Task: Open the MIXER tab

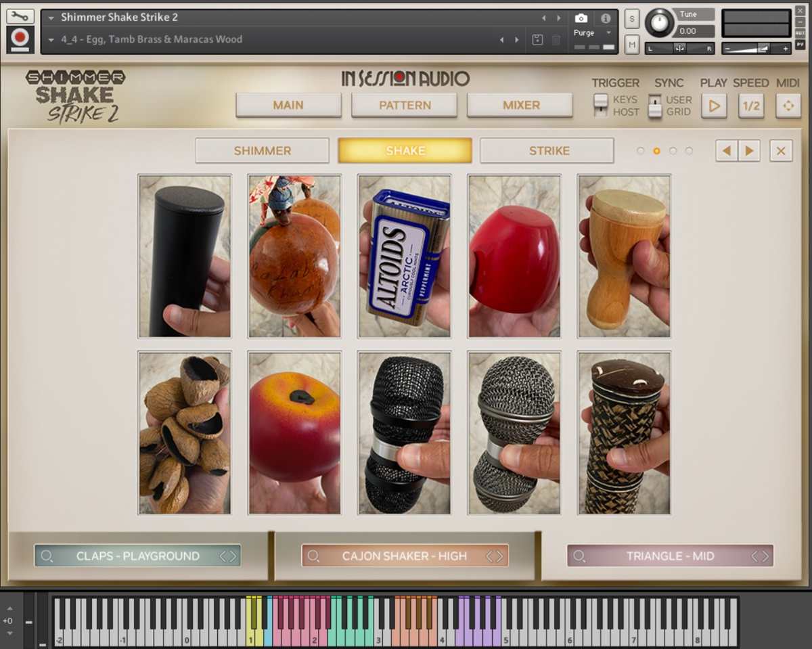Action: (520, 106)
